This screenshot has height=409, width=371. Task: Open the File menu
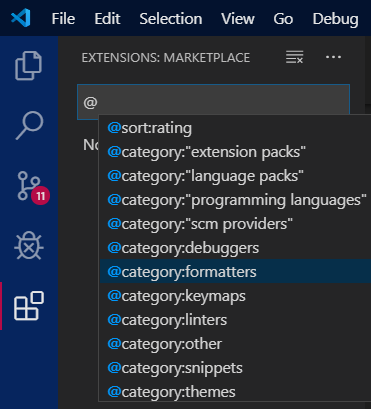tap(63, 19)
